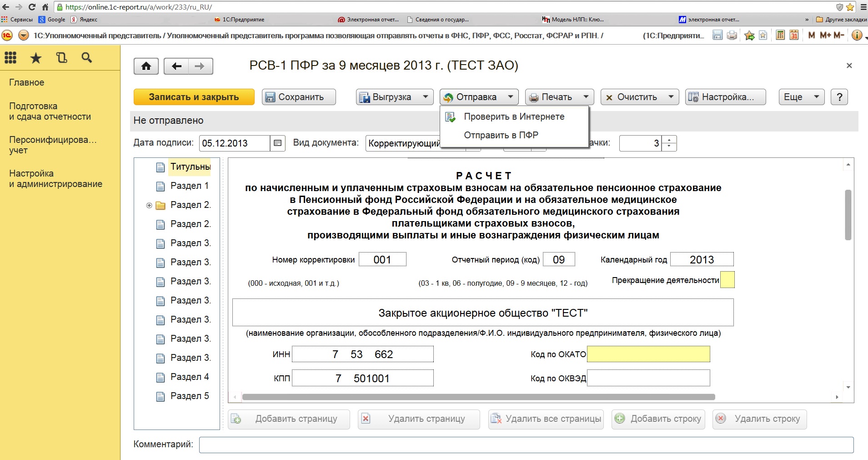
Task: Open Настройка и администрирование section
Action: [x=55, y=179]
